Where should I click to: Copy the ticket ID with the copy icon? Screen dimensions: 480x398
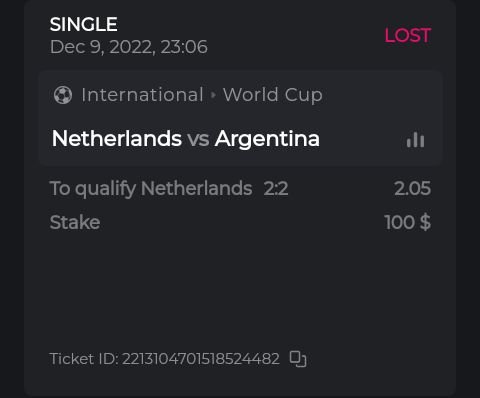click(298, 359)
